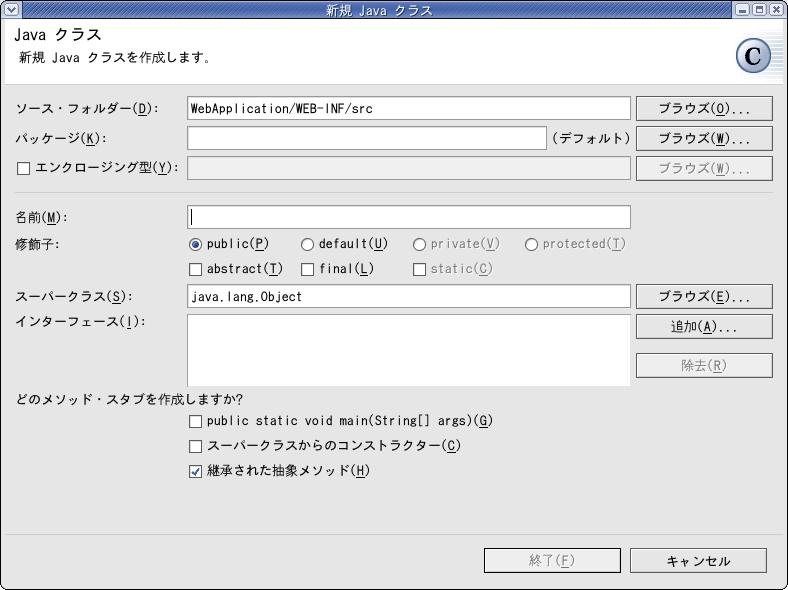
Task: Enable the final checkbox
Action: pos(308,270)
